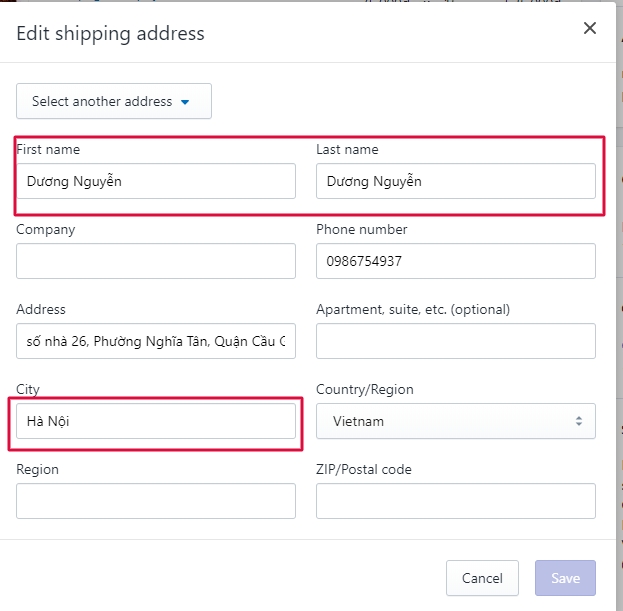
Task: Close the Edit shipping address dialog
Action: tap(590, 29)
